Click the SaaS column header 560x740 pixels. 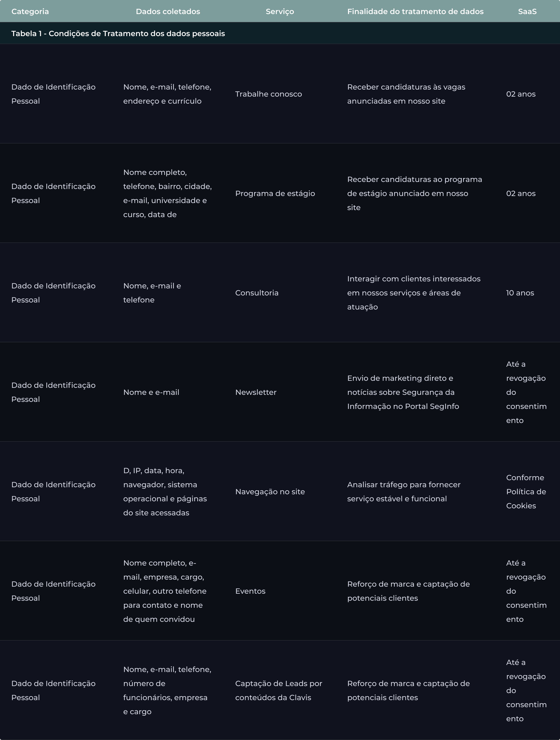(x=527, y=11)
